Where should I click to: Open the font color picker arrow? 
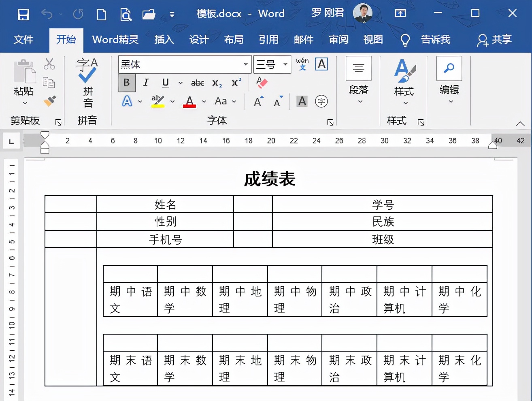click(x=204, y=101)
